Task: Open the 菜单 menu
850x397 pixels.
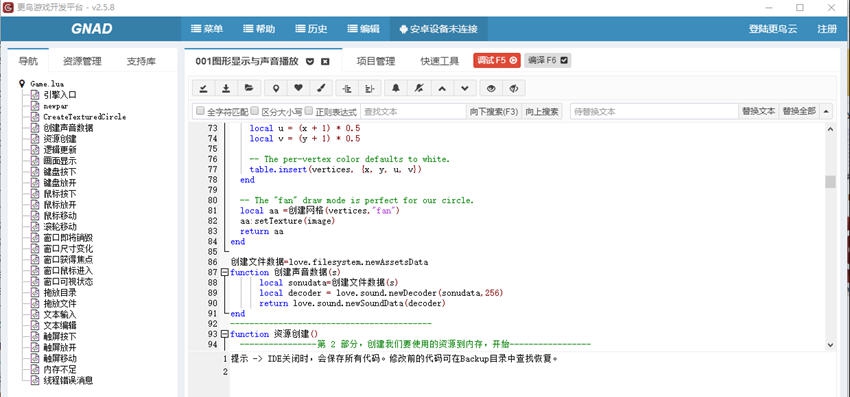Action: pos(207,29)
